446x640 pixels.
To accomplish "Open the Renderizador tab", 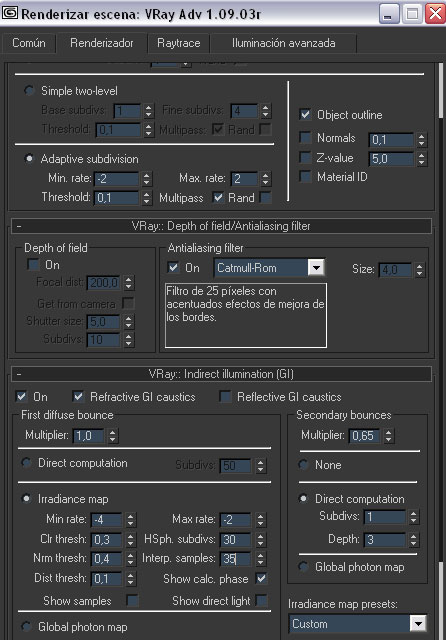I will coord(102,43).
